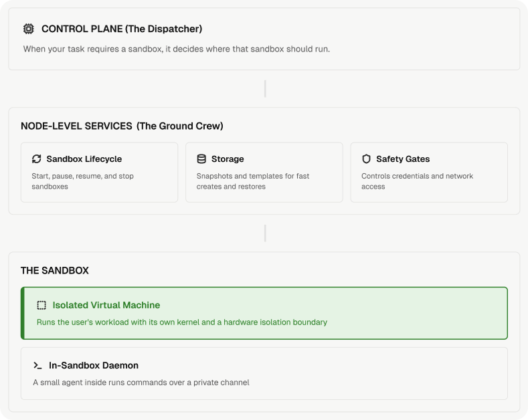528x420 pixels.
Task: Click "Controls credentials and network access" text
Action: coord(417,181)
